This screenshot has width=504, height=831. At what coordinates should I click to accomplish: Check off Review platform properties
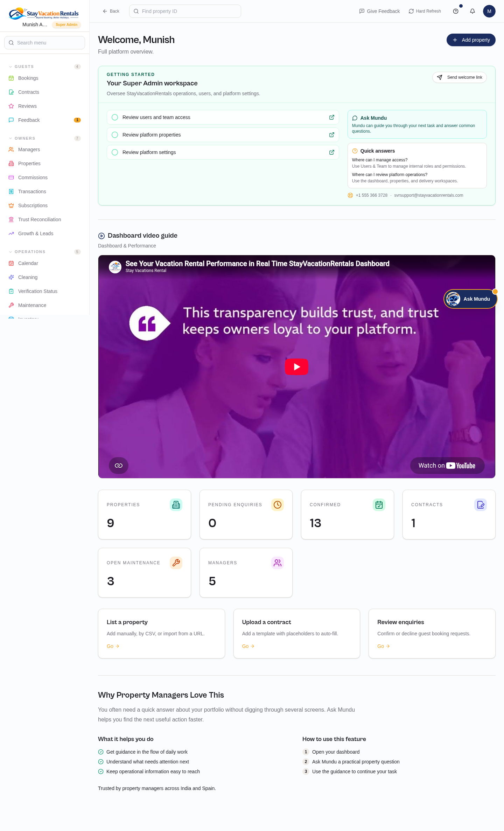coord(115,135)
